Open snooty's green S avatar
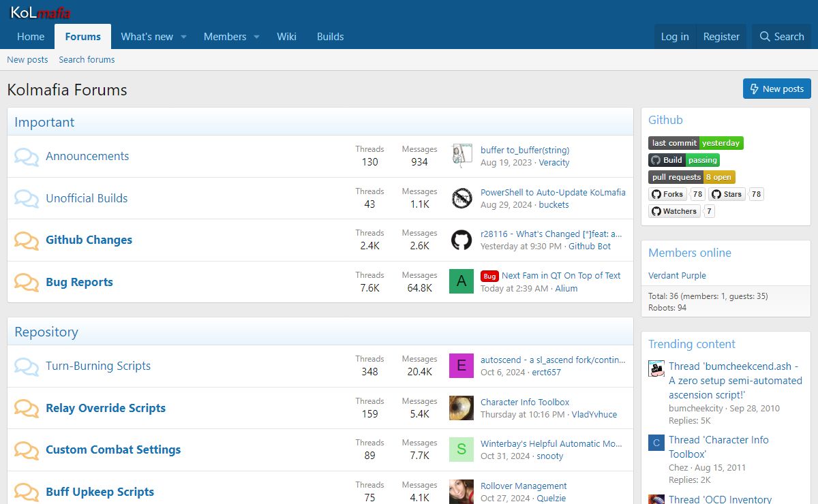The image size is (818, 504). [461, 450]
